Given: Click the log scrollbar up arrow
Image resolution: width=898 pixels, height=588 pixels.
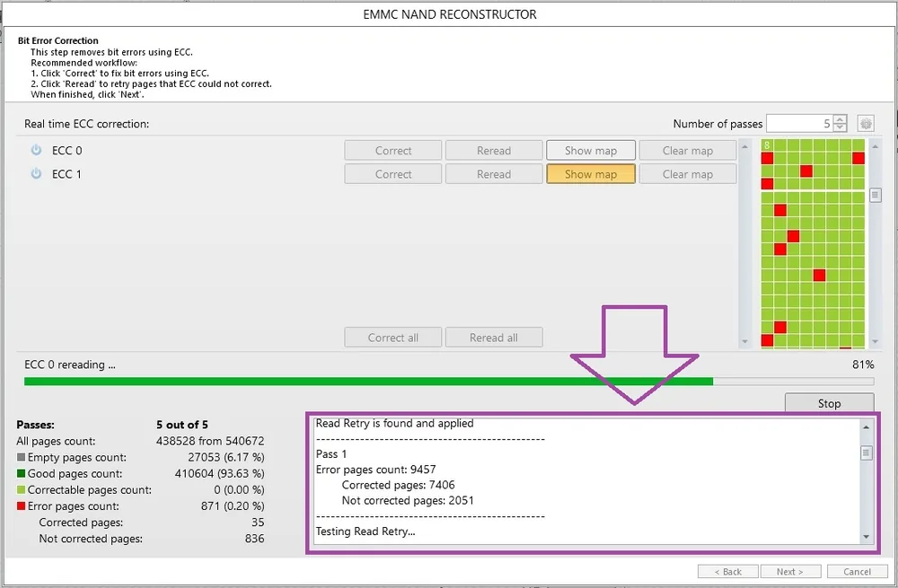Looking at the screenshot, I should [x=866, y=426].
